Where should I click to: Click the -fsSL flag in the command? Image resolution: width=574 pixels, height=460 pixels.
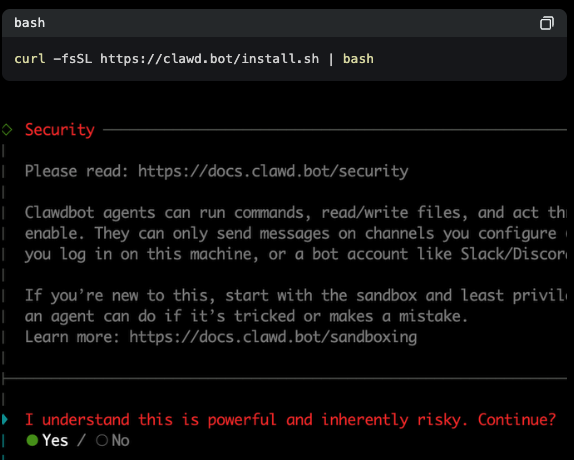point(73,59)
